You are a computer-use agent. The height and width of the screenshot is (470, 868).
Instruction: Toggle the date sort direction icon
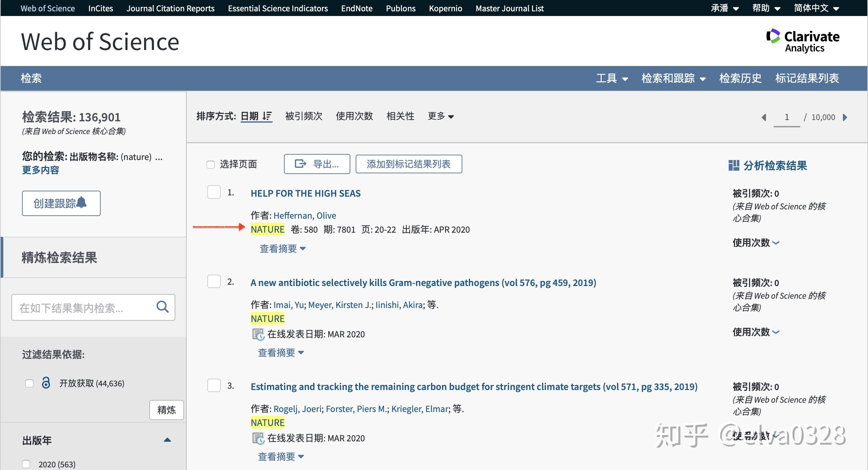[x=267, y=116]
